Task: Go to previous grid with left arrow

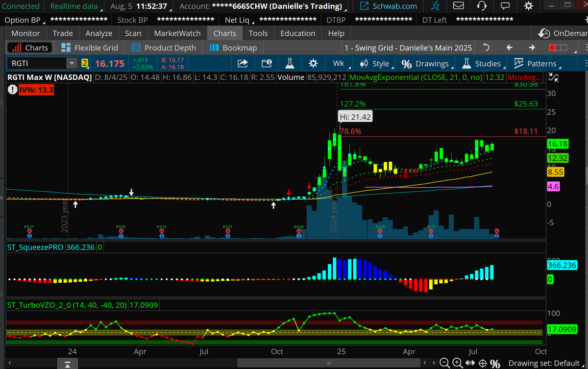Action: 509,48
